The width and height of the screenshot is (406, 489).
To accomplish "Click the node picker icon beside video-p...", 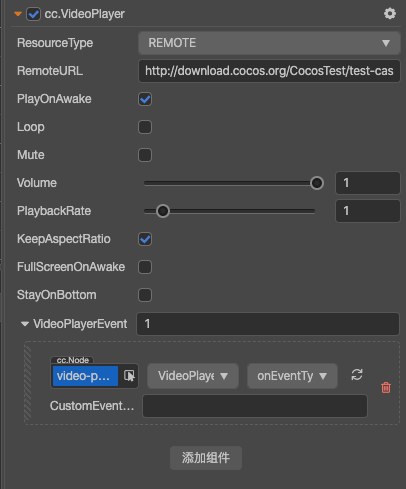I will point(129,376).
